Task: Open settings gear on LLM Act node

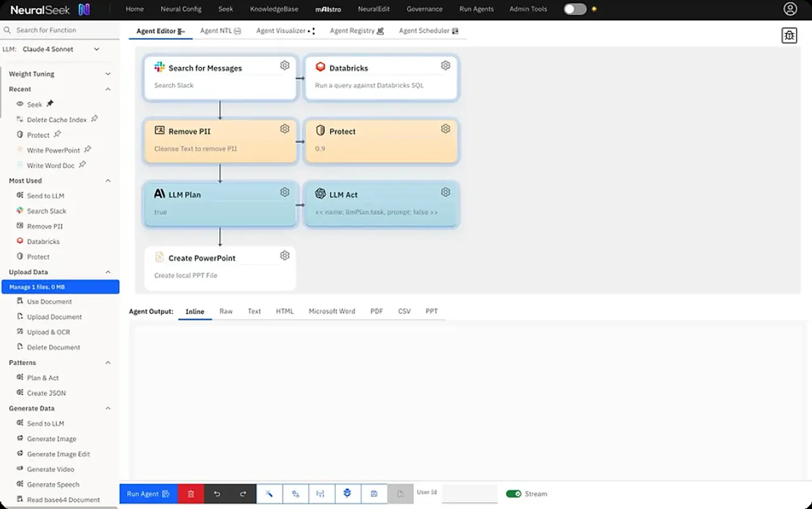Action: (446, 192)
